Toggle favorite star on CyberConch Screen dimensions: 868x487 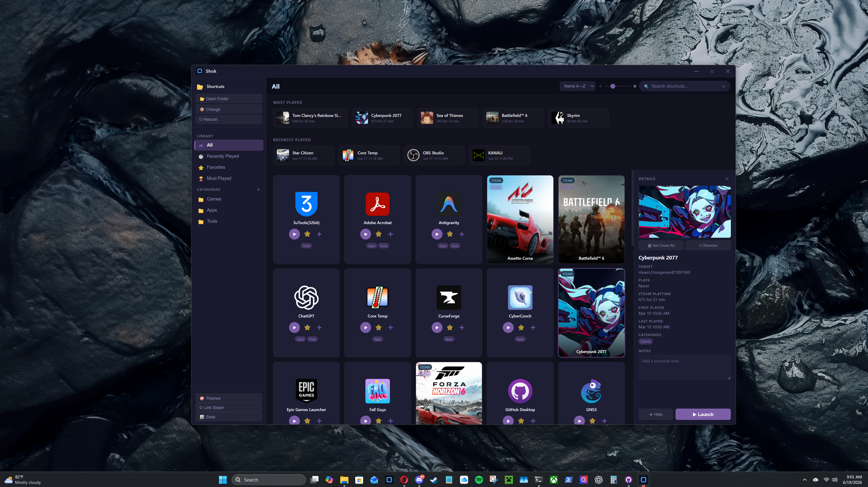click(521, 327)
